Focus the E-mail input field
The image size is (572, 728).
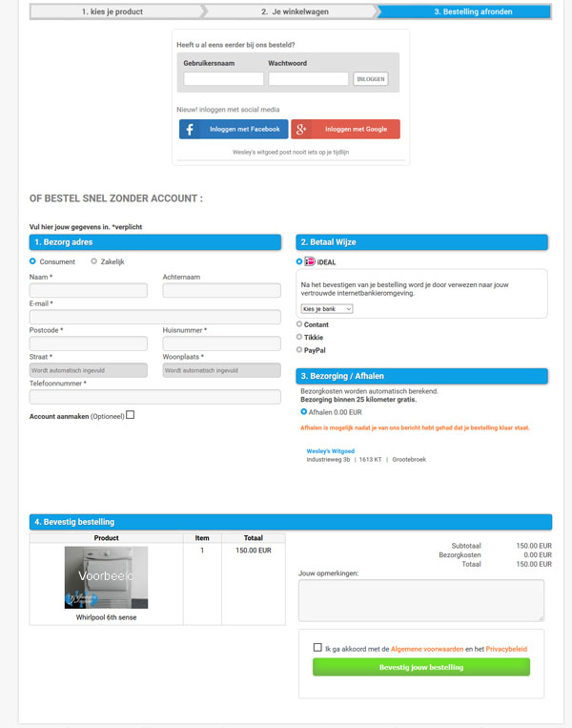[x=155, y=317]
